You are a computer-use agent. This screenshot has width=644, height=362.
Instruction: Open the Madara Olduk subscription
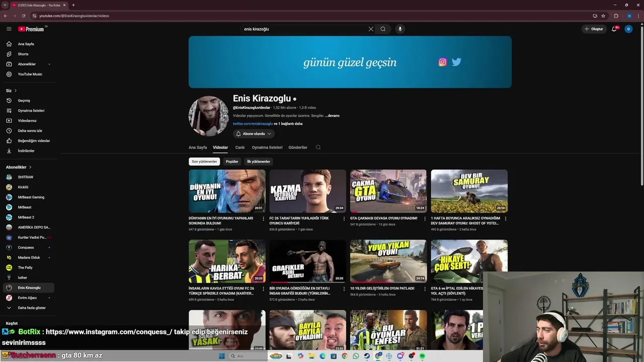28,257
